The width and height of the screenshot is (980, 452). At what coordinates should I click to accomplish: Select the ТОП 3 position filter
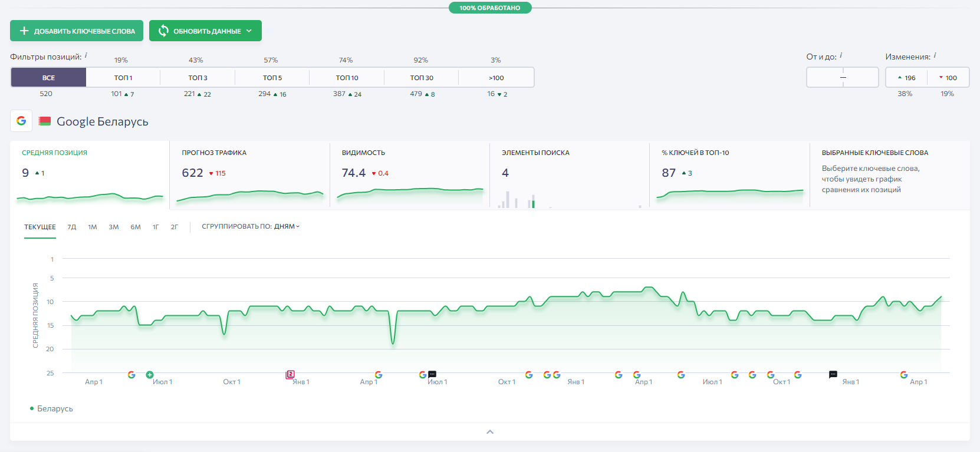[x=198, y=77]
